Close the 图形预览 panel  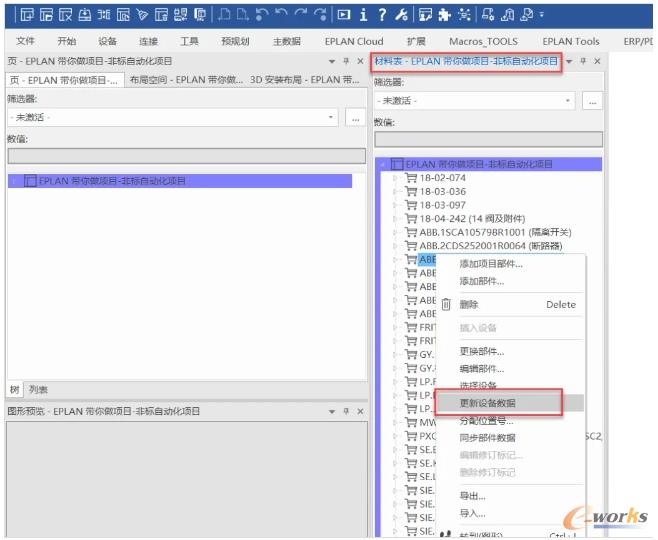click(x=360, y=411)
